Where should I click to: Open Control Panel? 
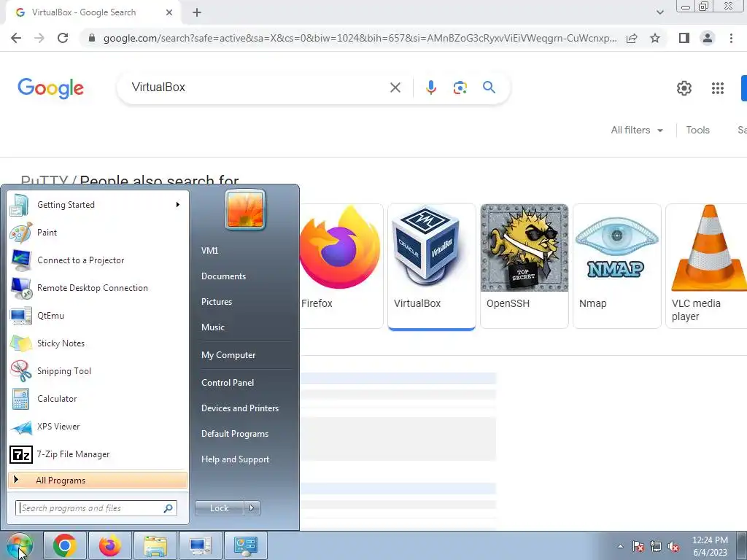point(228,383)
